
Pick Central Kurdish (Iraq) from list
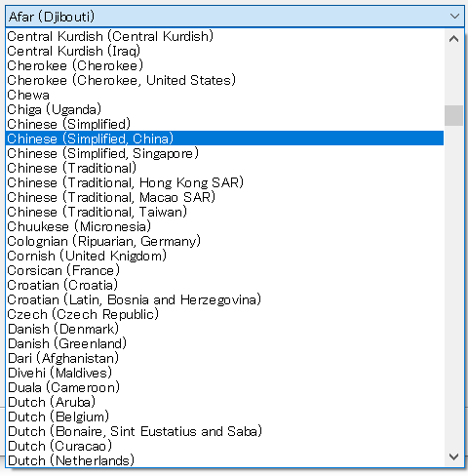[224, 51]
